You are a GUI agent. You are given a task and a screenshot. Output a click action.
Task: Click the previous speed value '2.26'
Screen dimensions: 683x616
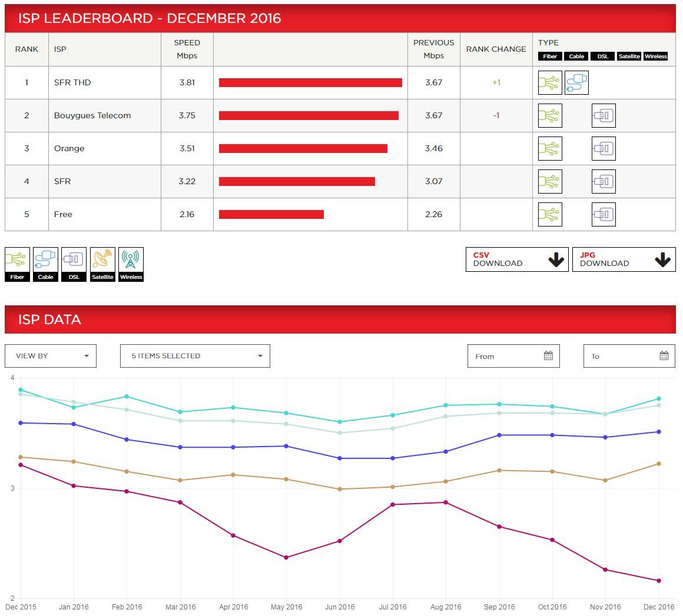(433, 214)
